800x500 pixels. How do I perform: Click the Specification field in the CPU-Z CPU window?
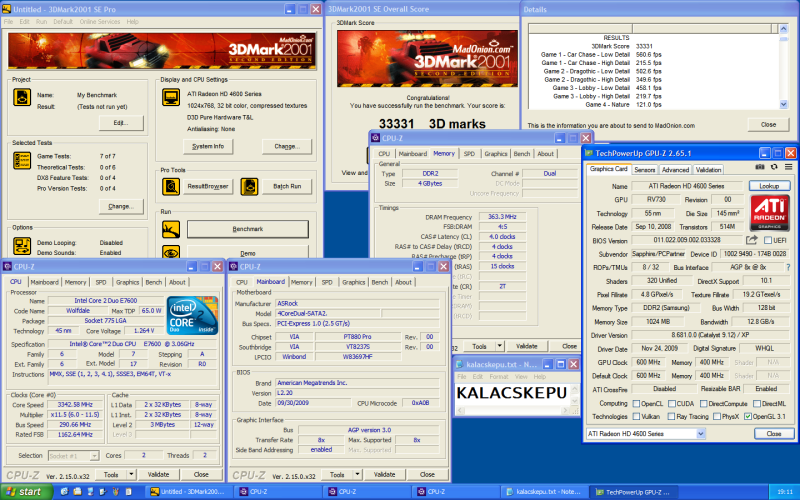tap(132, 344)
